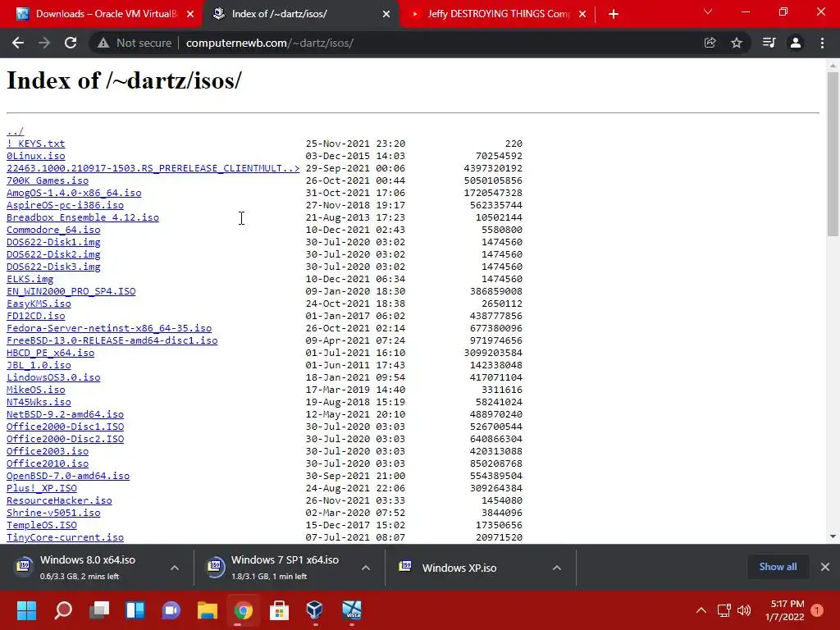Click the Not secure warning icon
840x630 pixels.
pos(103,43)
